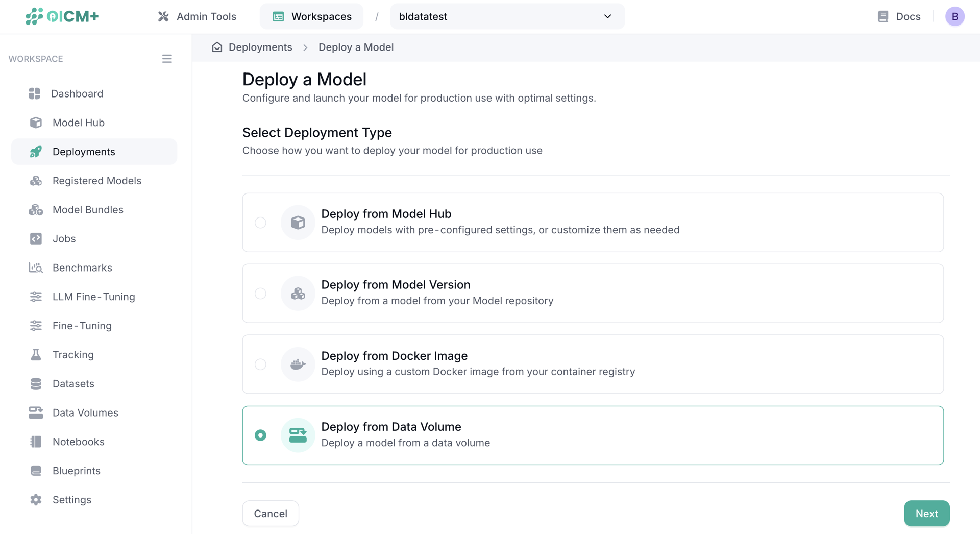Collapse the workspace sidebar menu
The width and height of the screenshot is (980, 534).
pos(167,59)
